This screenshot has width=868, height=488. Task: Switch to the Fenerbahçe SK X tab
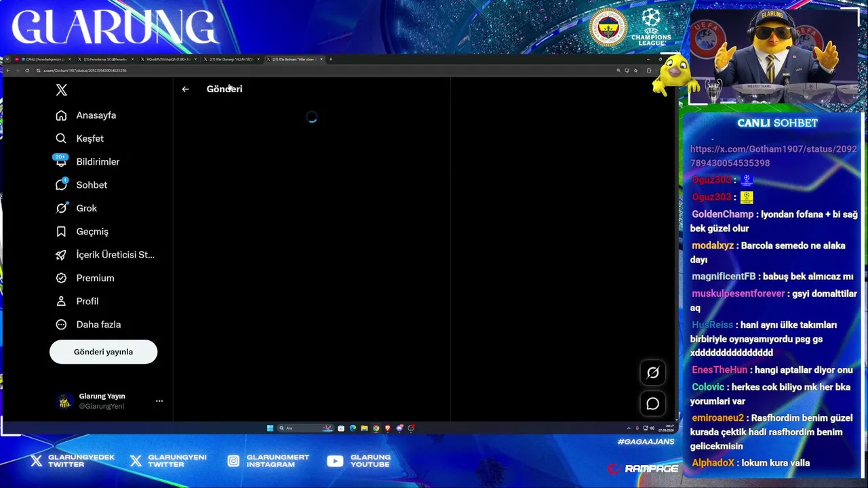(x=105, y=60)
